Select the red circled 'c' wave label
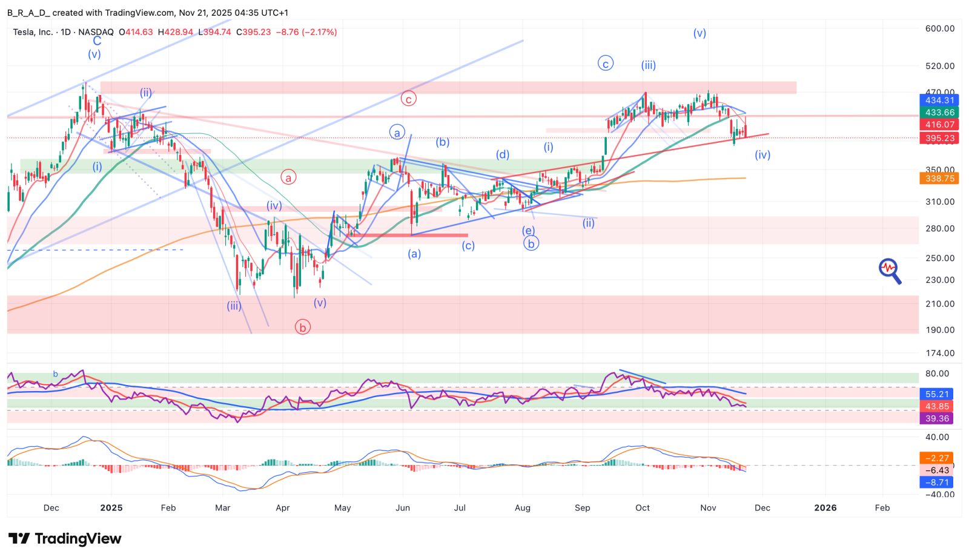 [409, 99]
